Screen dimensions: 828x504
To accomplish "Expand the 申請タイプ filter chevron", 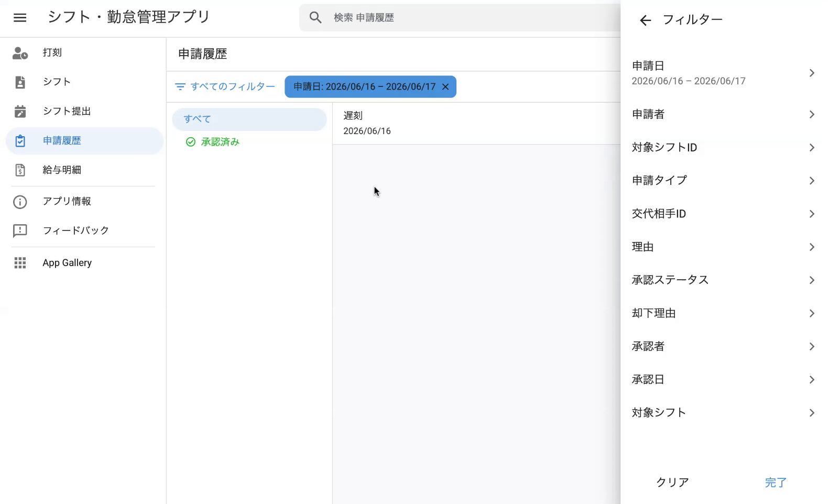I will click(812, 181).
